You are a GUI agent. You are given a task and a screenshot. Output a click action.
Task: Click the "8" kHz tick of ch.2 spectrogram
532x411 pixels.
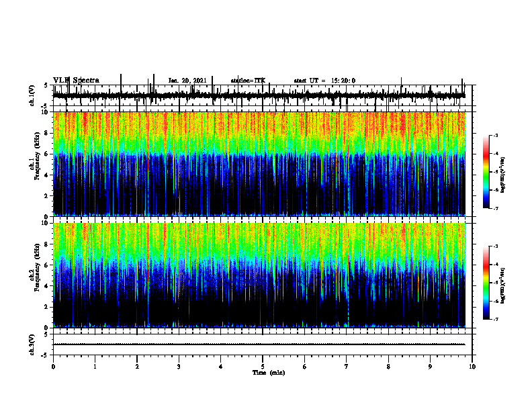pyautogui.click(x=47, y=244)
